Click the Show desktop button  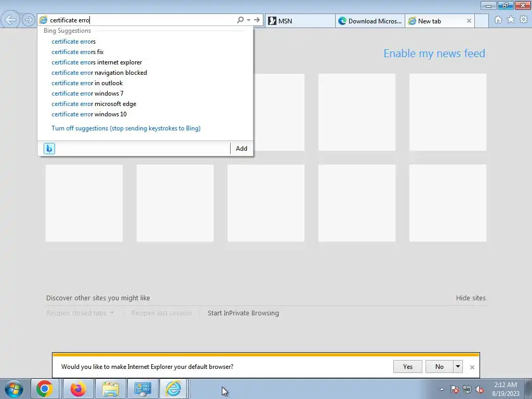pos(528,389)
